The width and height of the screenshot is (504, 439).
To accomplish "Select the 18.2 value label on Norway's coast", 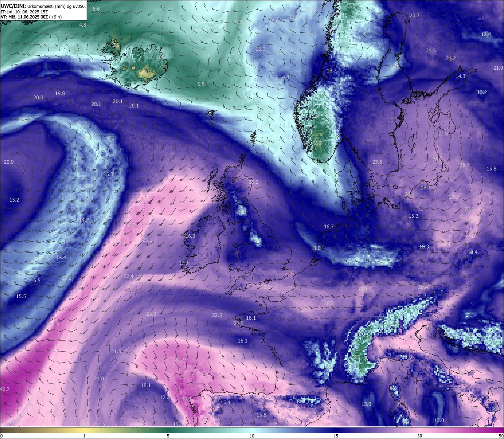I will coord(332,70).
